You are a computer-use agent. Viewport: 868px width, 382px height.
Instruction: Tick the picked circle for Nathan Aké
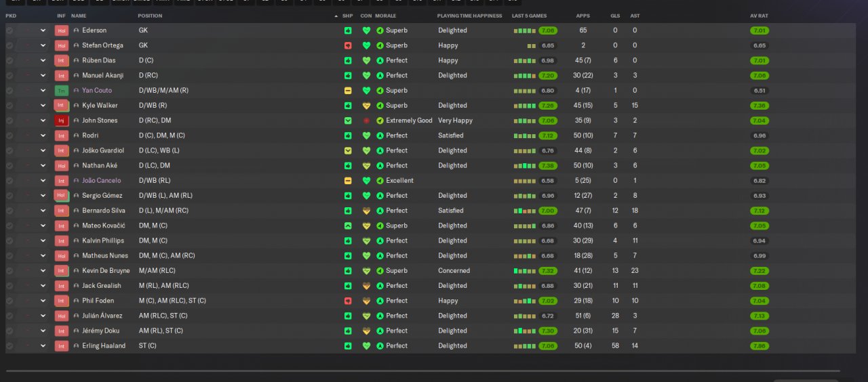[9, 166]
